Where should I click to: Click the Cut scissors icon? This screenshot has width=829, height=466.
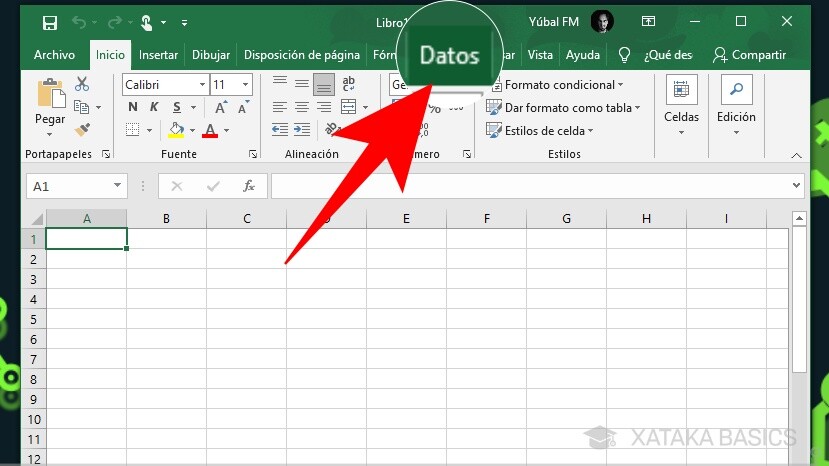tap(82, 84)
